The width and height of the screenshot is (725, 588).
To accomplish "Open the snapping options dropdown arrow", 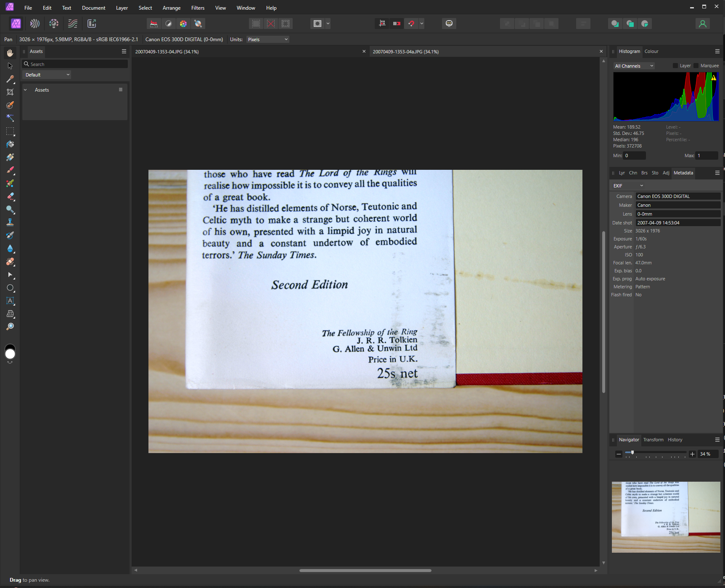I will [x=422, y=24].
